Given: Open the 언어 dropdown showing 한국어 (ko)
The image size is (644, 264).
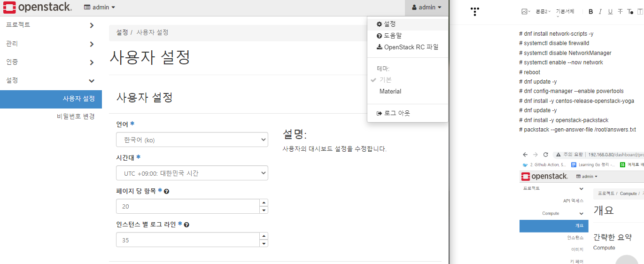Looking at the screenshot, I should click(192, 140).
